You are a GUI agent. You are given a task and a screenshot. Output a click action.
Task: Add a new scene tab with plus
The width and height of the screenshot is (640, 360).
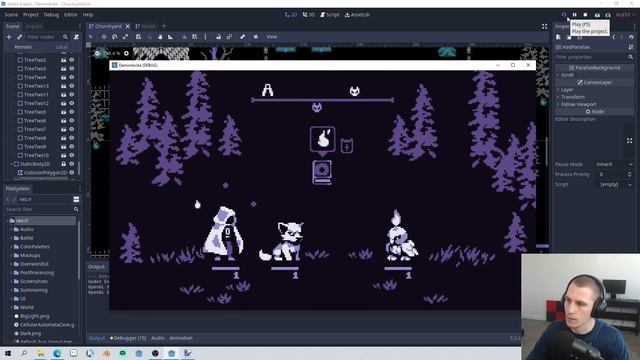[x=164, y=26]
